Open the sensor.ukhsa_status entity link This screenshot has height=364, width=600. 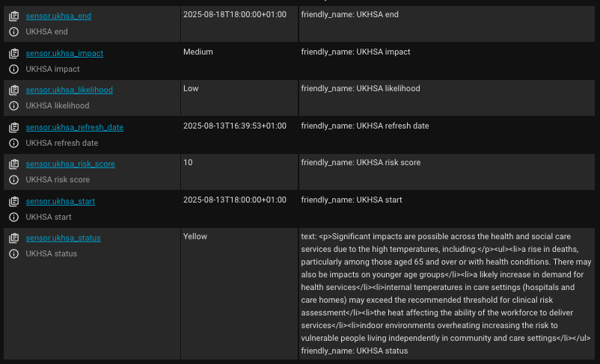(63, 238)
